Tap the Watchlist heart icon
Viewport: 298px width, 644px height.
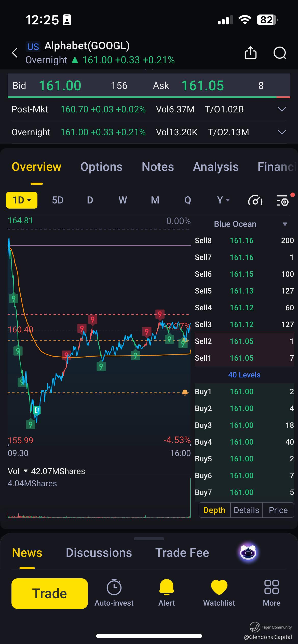pyautogui.click(x=219, y=587)
